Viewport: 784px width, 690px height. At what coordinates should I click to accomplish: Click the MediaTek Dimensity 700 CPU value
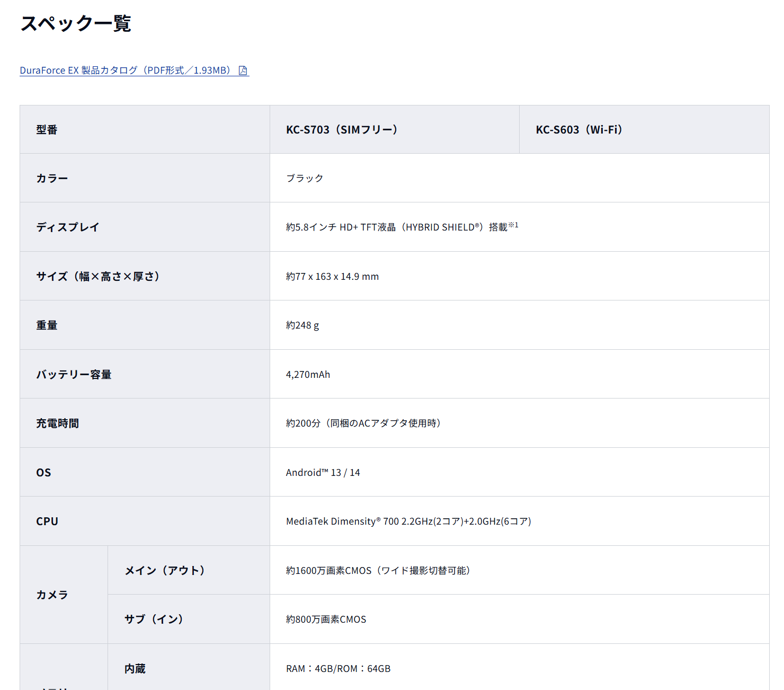point(408,521)
